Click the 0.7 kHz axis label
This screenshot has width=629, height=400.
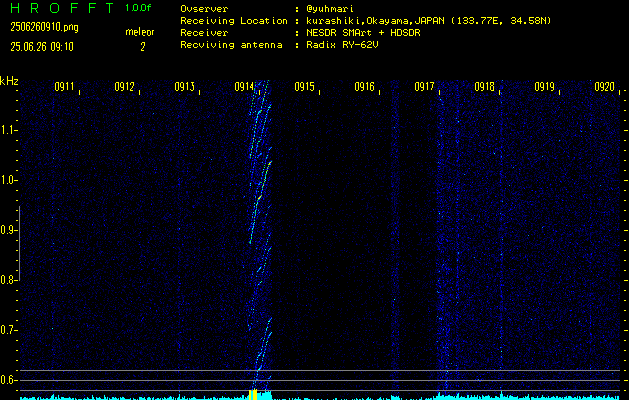[7, 330]
